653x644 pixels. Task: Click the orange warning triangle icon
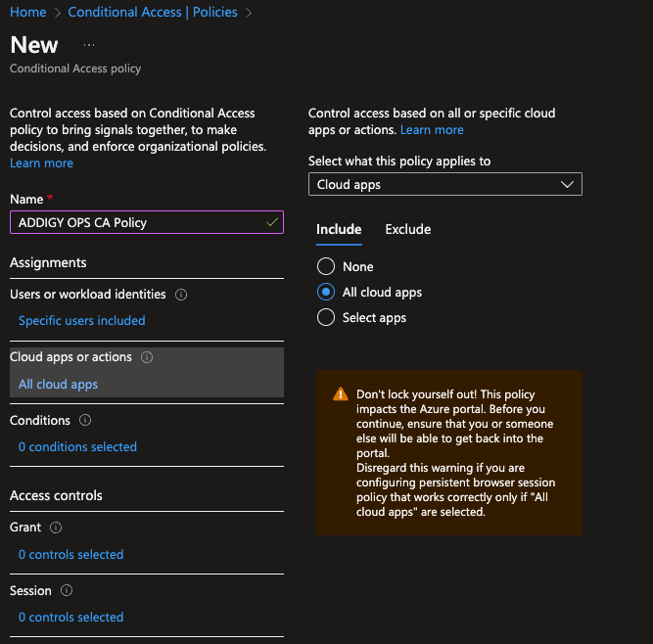341,393
